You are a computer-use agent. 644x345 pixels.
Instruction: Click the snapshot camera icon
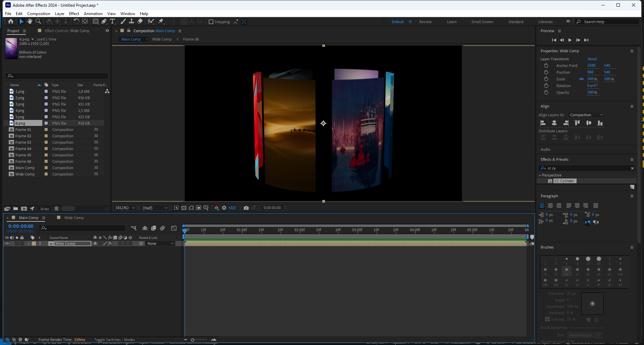click(x=246, y=208)
